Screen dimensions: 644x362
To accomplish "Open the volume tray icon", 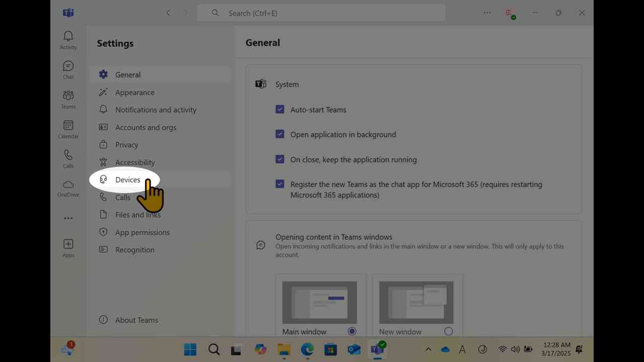I will pyautogui.click(x=515, y=349).
